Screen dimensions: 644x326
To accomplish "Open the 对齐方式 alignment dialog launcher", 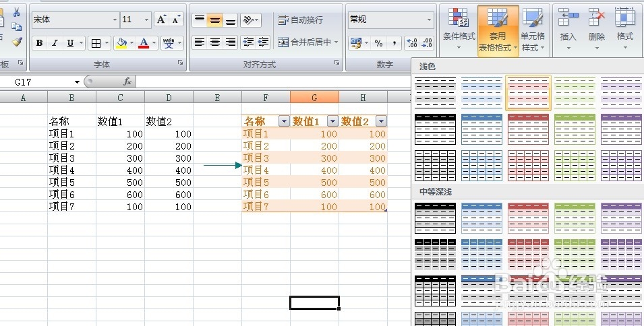I will click(336, 63).
